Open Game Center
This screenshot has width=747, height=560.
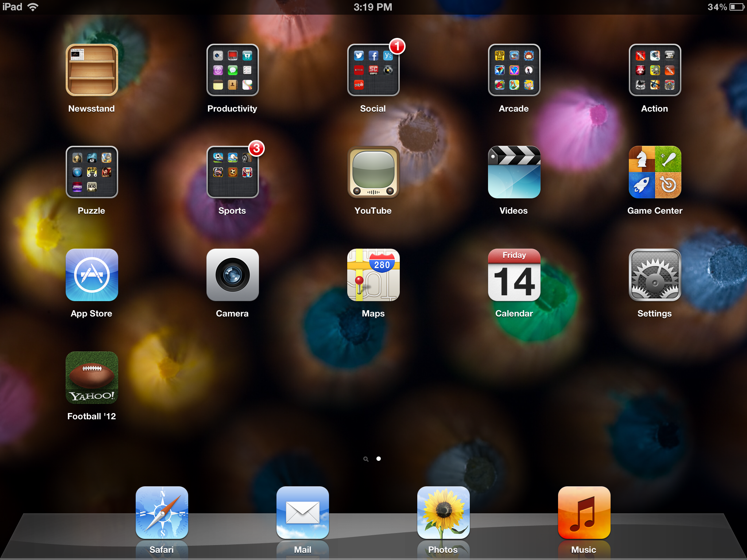point(655,172)
